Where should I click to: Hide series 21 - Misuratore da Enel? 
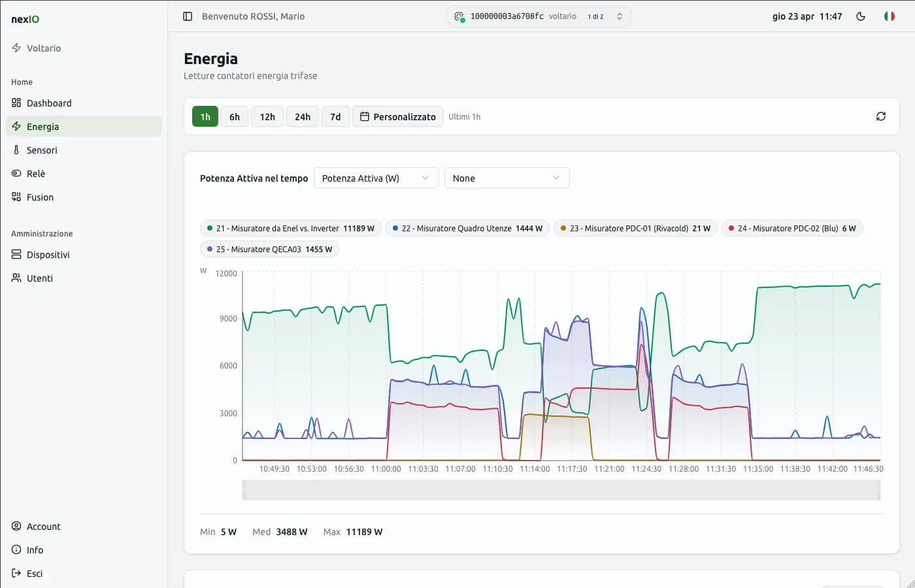[290, 228]
